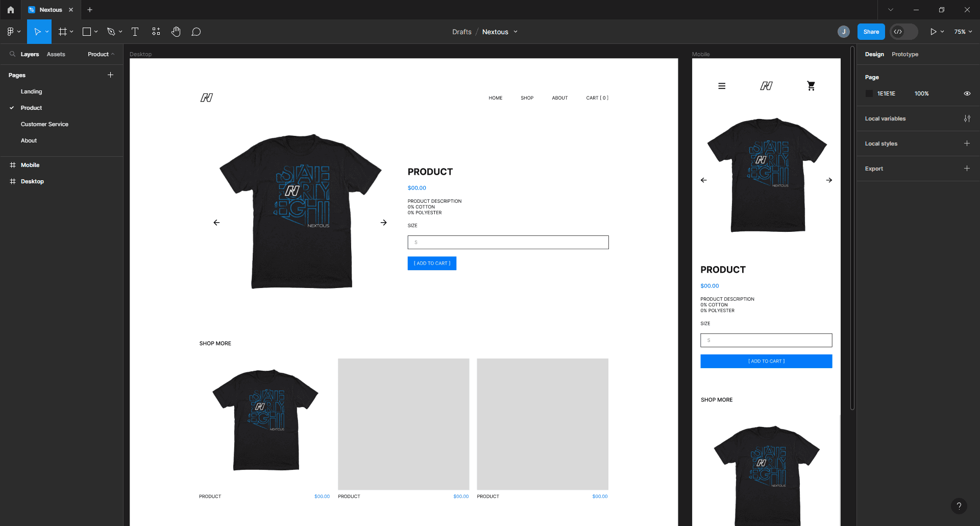Open Frame tools dropdown arrow
This screenshot has height=526, width=980.
click(71, 32)
